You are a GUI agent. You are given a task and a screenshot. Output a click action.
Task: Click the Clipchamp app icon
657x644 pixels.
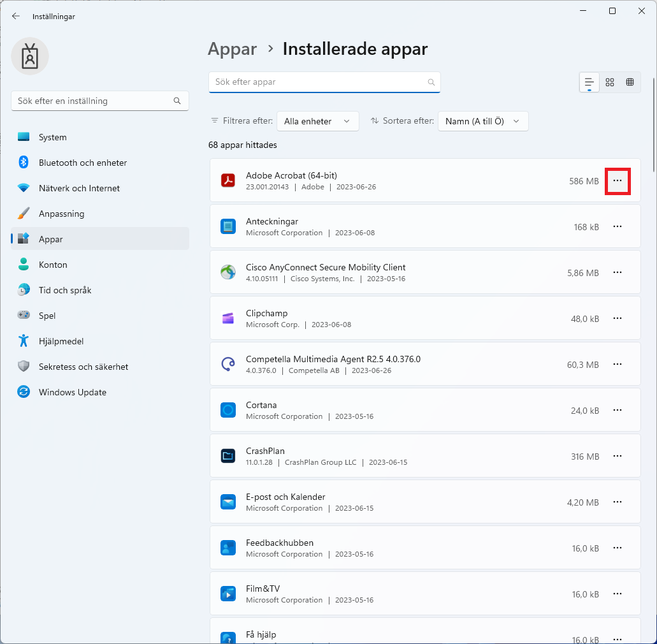point(228,318)
